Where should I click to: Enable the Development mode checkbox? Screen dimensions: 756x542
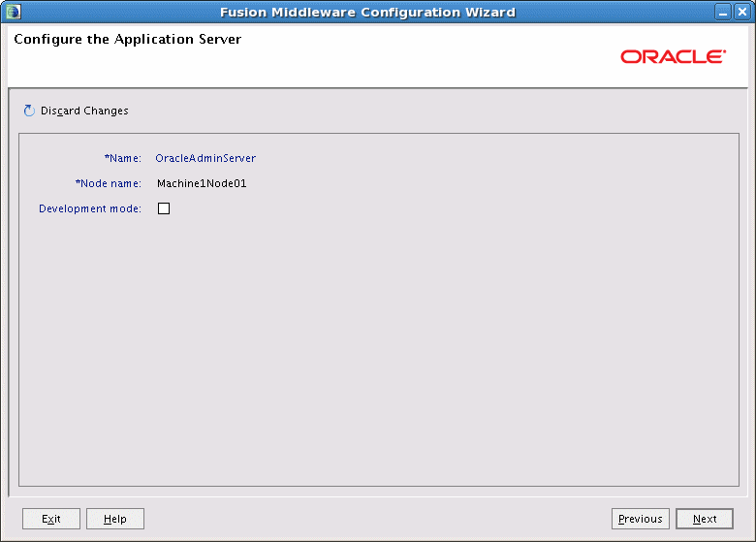pyautogui.click(x=164, y=208)
